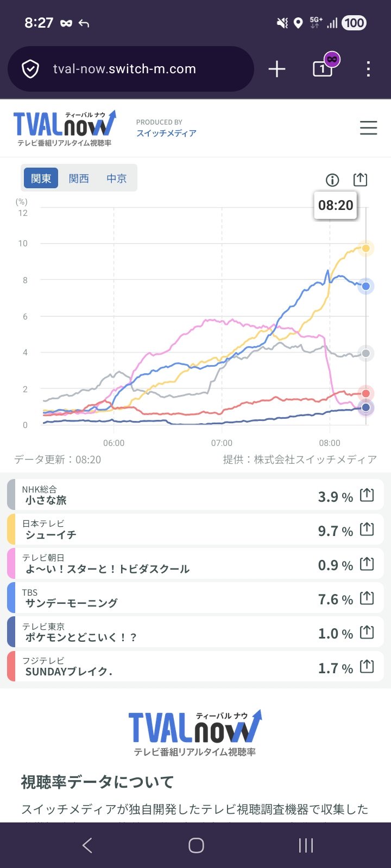
Task: Share the TBS サンデーモーニング rating
Action: pyautogui.click(x=367, y=598)
